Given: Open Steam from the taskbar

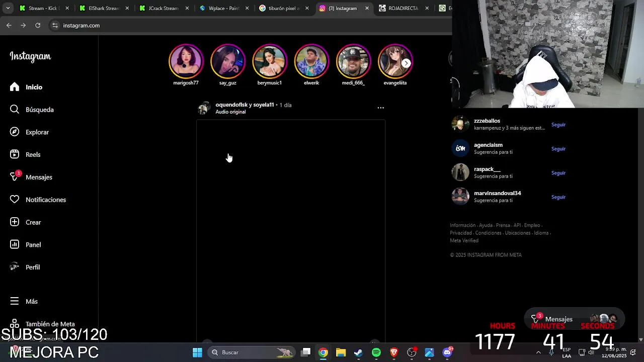Looking at the screenshot, I should pyautogui.click(x=358, y=352).
